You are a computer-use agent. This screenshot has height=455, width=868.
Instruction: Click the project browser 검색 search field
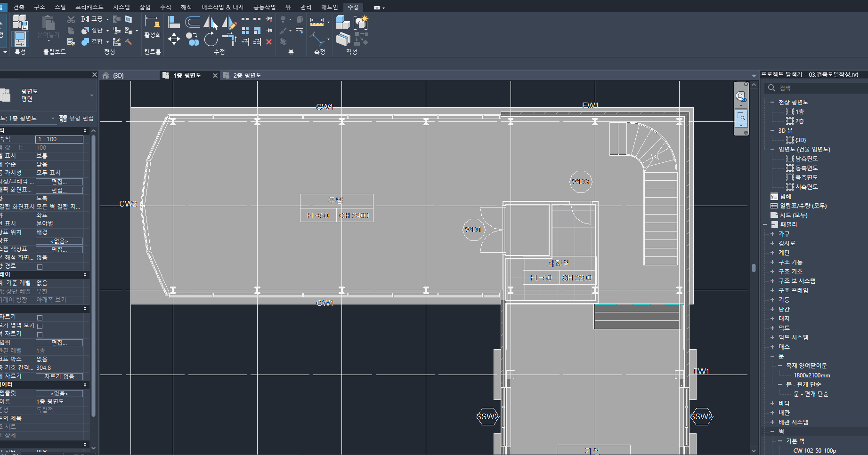(819, 88)
